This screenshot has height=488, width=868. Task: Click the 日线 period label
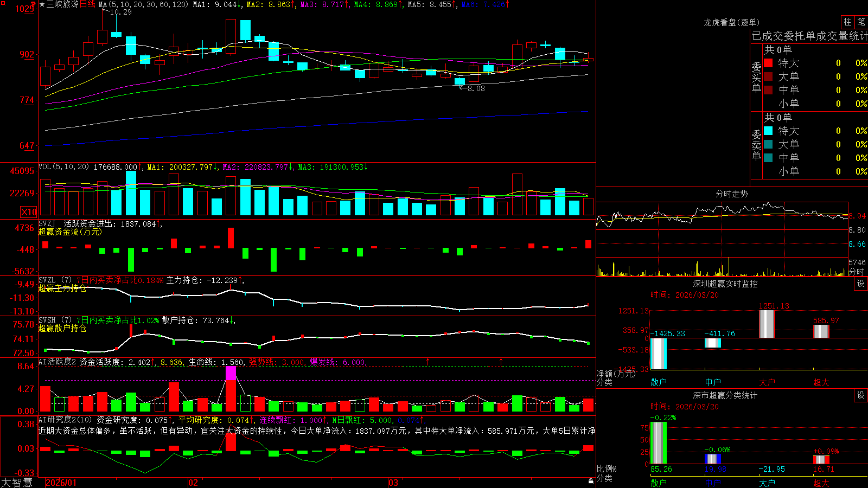(x=87, y=4)
